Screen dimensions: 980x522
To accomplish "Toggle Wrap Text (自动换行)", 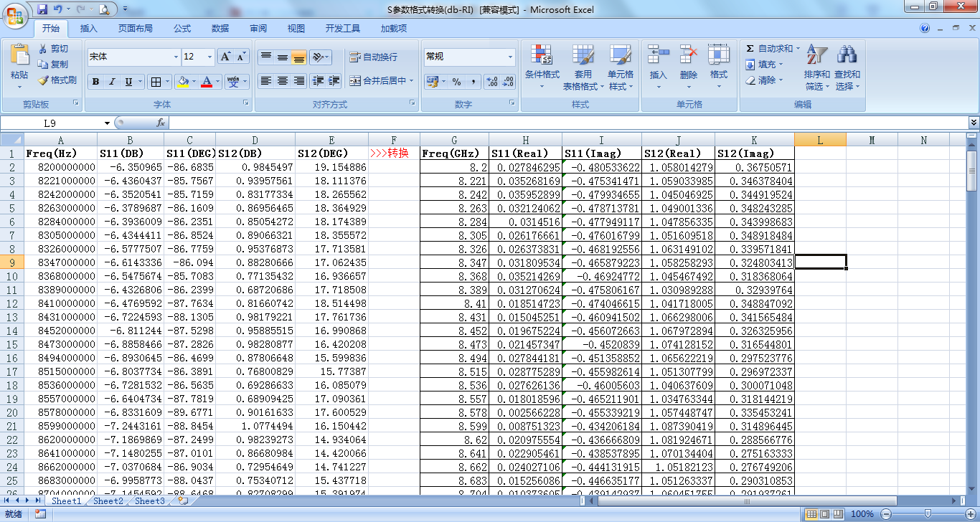I will click(373, 57).
